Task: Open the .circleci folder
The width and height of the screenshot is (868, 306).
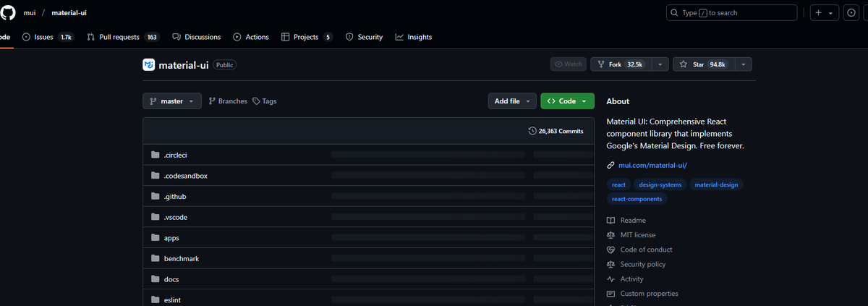Action: point(176,156)
